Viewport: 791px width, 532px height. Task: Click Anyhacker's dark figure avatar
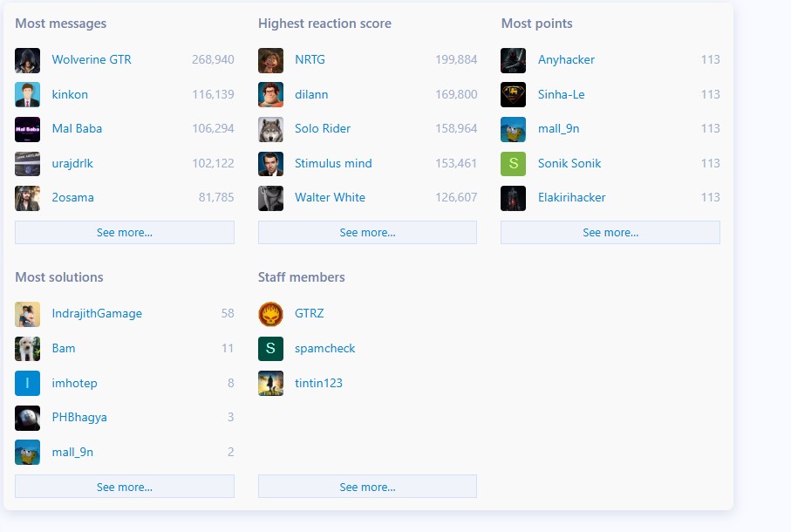[513, 60]
